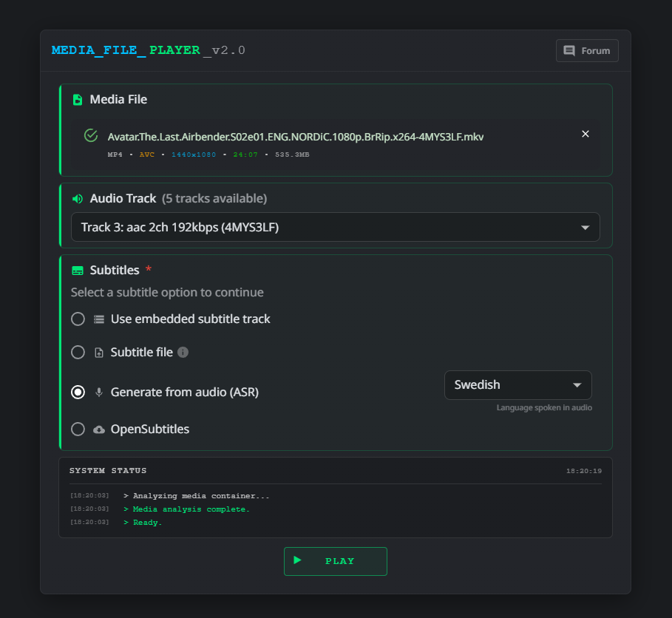672x618 pixels.
Task: Open the Forum button
Action: click(587, 50)
